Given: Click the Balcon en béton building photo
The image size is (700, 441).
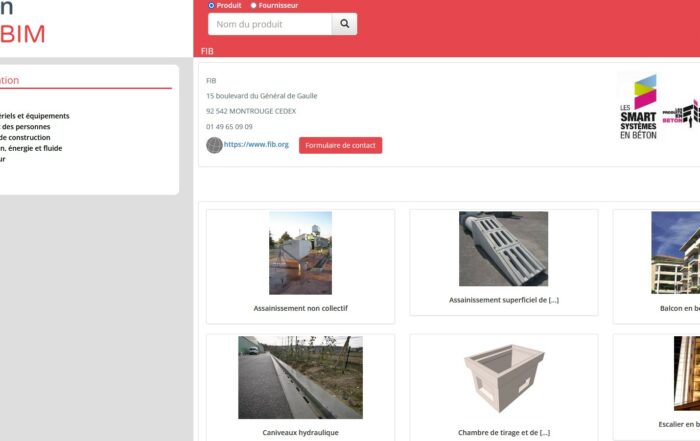Looking at the screenshot, I should pyautogui.click(x=676, y=252).
